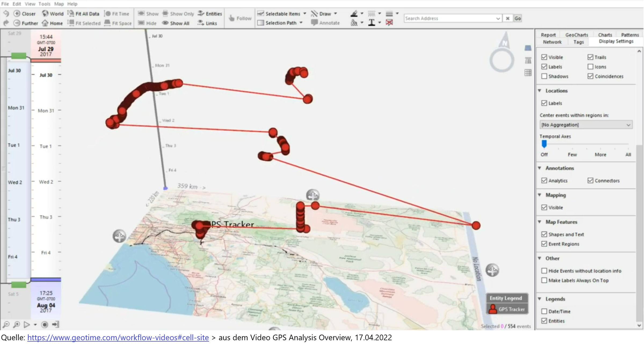Switch to the Patterns tab
644x344 pixels.
pos(630,35)
